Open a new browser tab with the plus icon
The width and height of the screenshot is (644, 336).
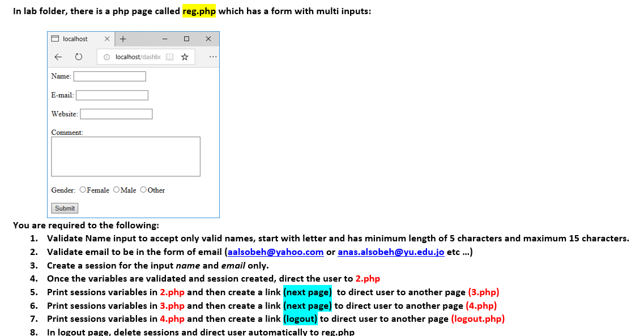pyautogui.click(x=122, y=39)
